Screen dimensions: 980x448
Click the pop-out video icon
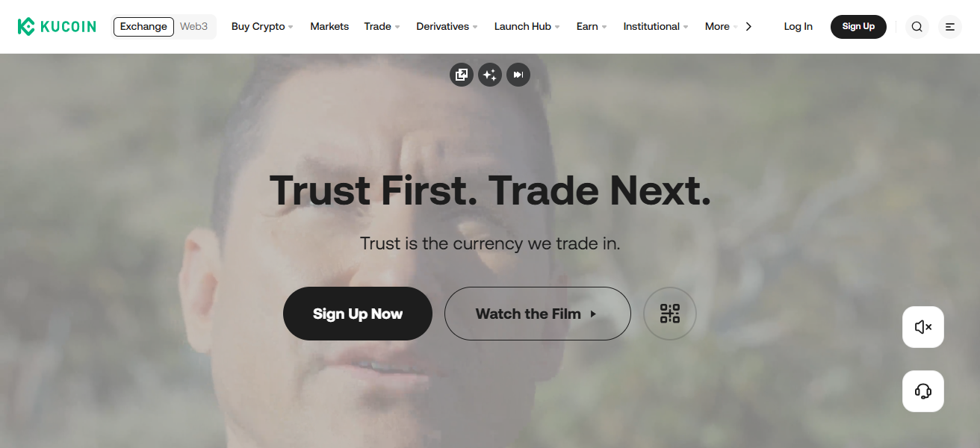click(x=462, y=75)
